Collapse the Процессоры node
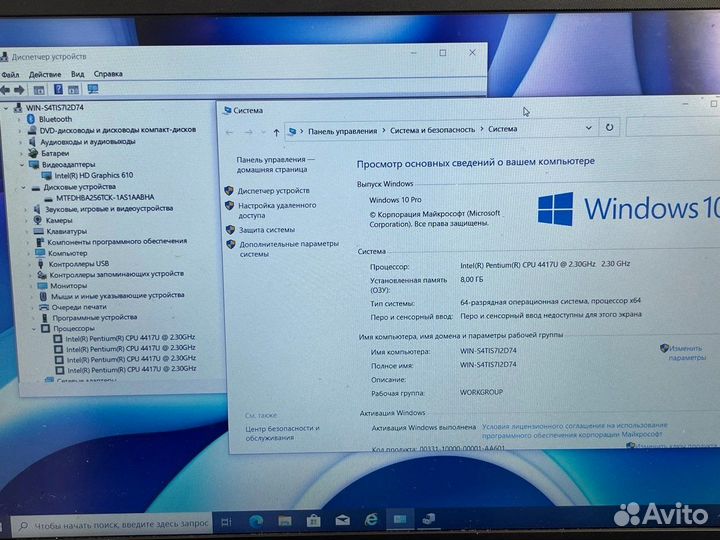The image size is (720, 540). point(34,329)
